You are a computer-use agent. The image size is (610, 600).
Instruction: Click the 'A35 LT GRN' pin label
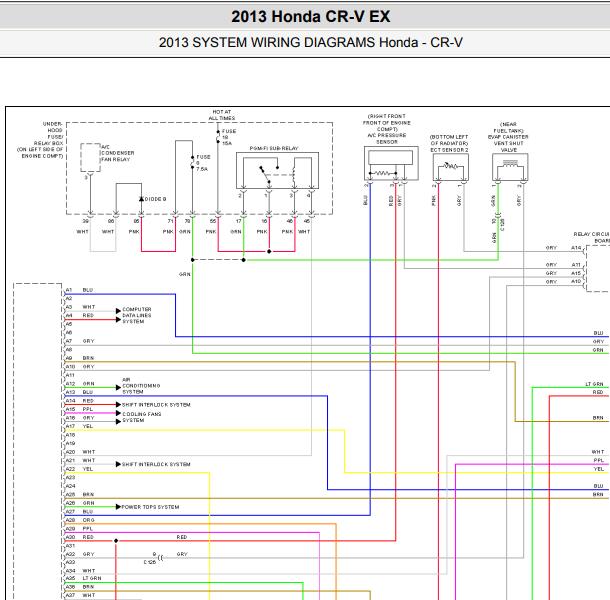(x=83, y=578)
